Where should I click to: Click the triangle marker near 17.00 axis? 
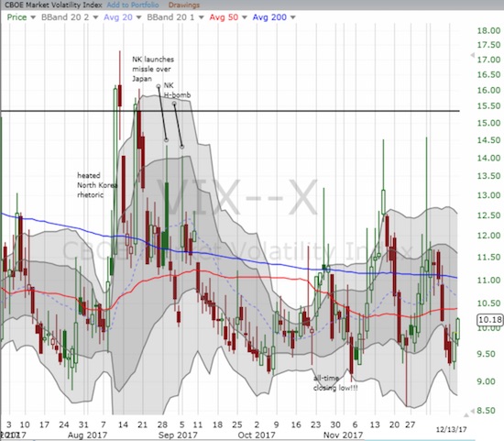coord(473,55)
